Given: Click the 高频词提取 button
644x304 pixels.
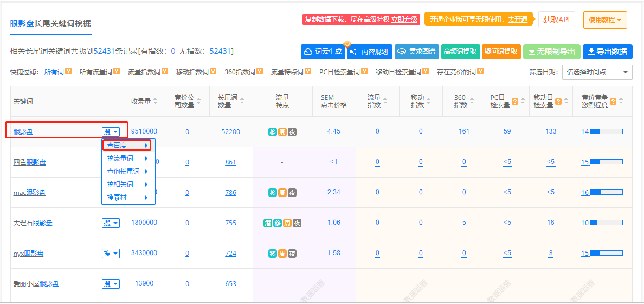Looking at the screenshot, I should point(460,52).
